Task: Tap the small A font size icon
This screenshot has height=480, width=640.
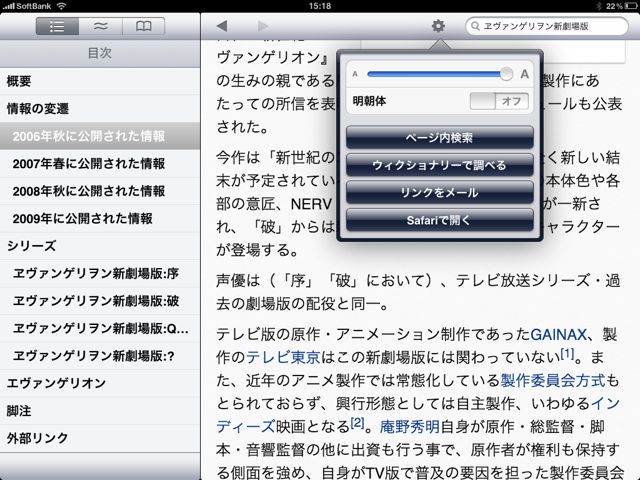Action: tap(355, 74)
